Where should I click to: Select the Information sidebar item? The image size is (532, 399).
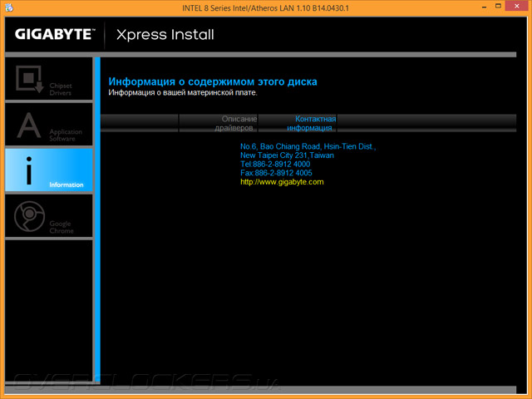coord(49,170)
